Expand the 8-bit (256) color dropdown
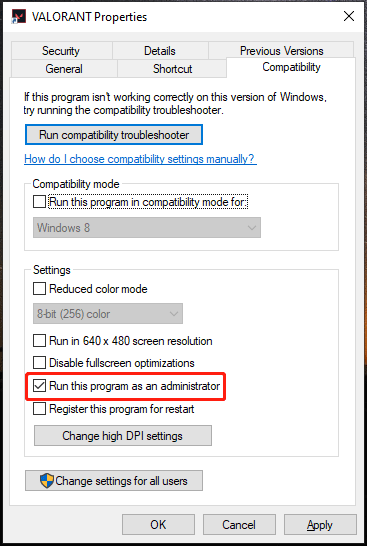Viewport: 367px width, 546px height. click(108, 314)
